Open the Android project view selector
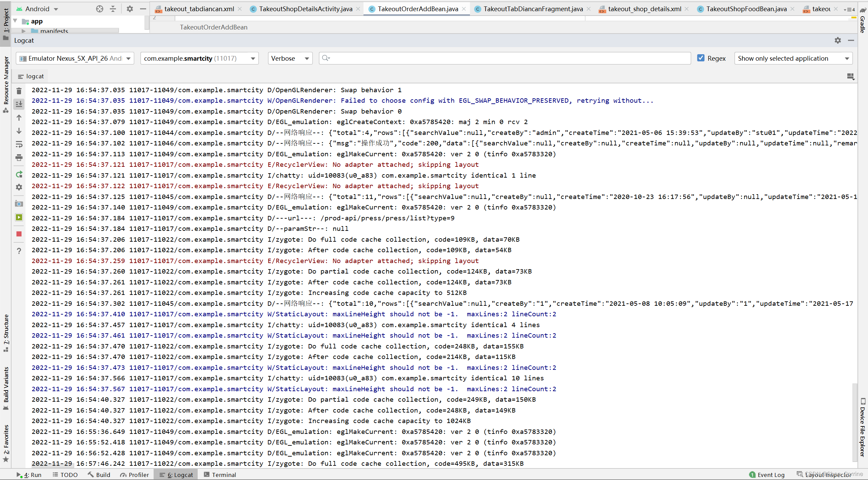The width and height of the screenshot is (868, 480). pyautogui.click(x=37, y=9)
